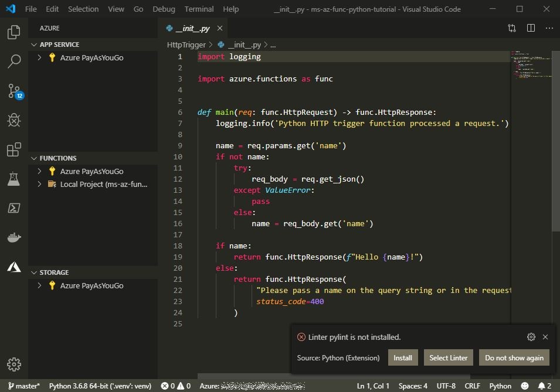Open the Go menu
This screenshot has width=560, height=392.
point(138,9)
